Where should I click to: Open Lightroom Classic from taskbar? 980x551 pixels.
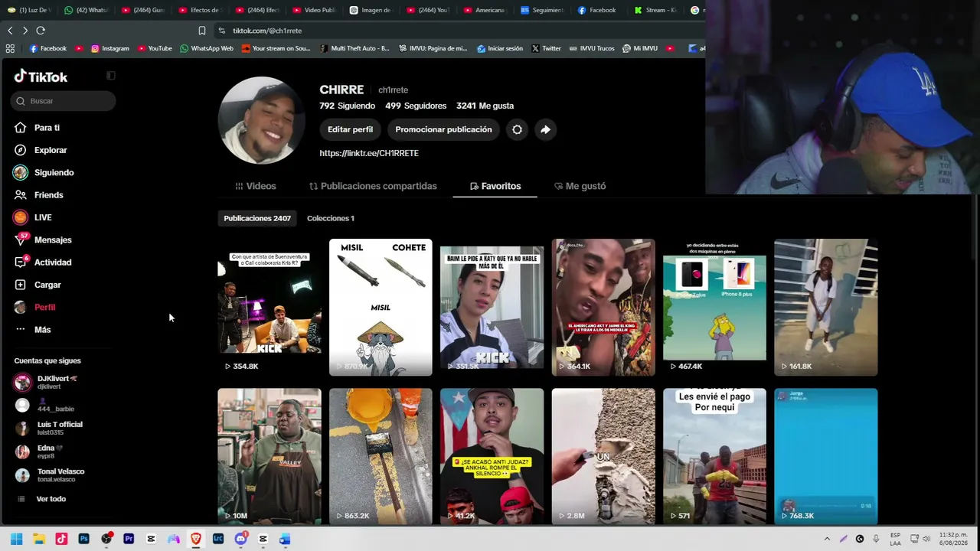click(x=218, y=539)
